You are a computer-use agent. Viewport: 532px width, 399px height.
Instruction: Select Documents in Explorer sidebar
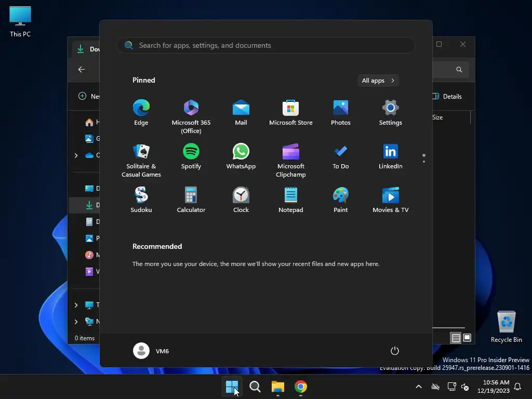pos(91,221)
